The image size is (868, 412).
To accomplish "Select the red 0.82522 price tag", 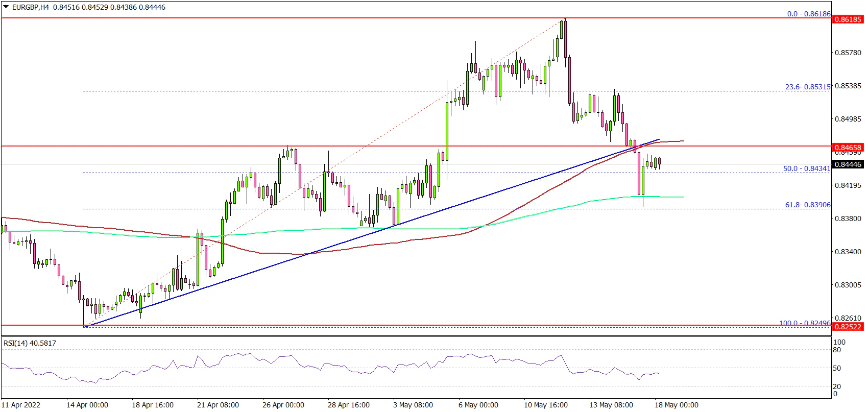I will [x=848, y=327].
